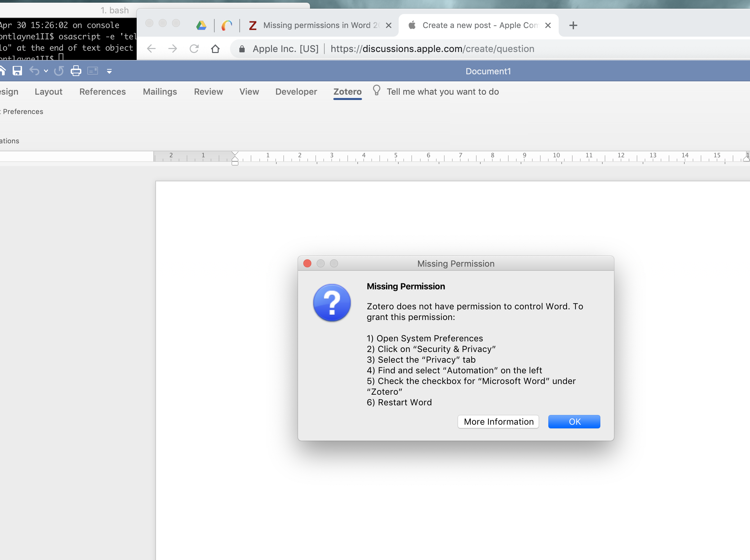The image size is (750, 560).
Task: Click the Redo icon in Word toolbar
Action: tap(59, 71)
